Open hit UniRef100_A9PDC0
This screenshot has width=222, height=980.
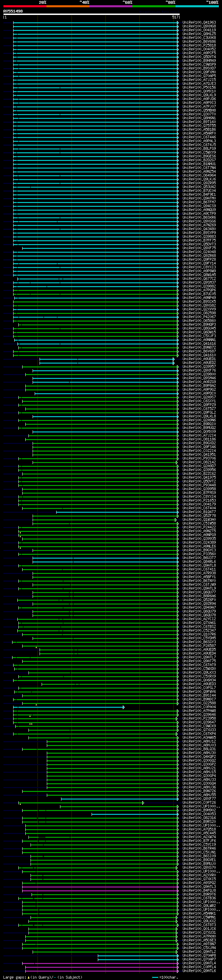coord(199,394)
